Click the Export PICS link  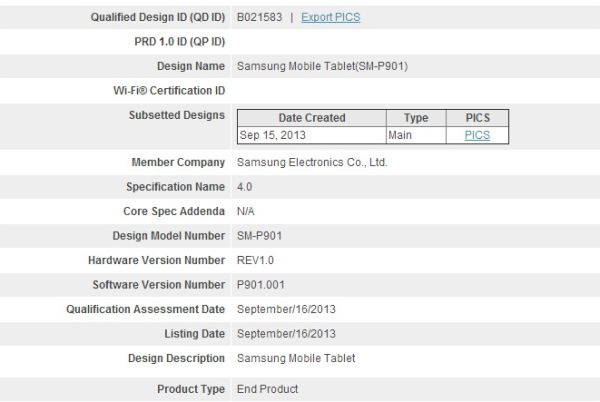click(332, 18)
